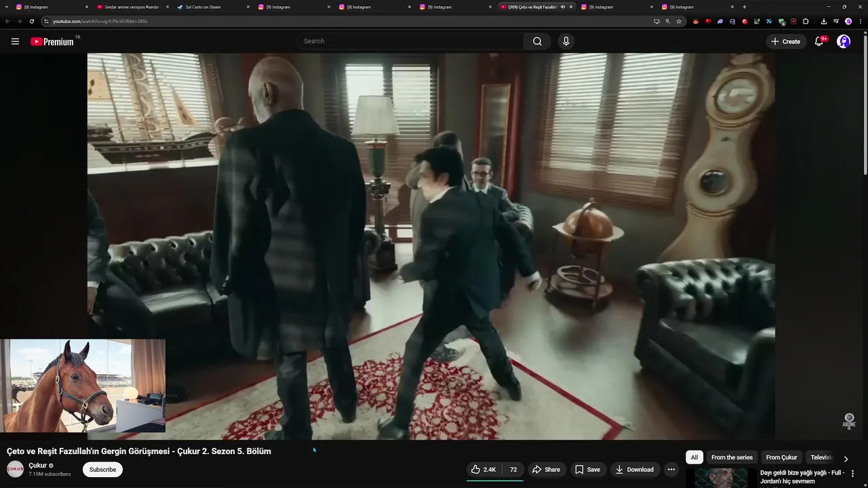Click the 7.19M subscribers text

click(x=50, y=474)
